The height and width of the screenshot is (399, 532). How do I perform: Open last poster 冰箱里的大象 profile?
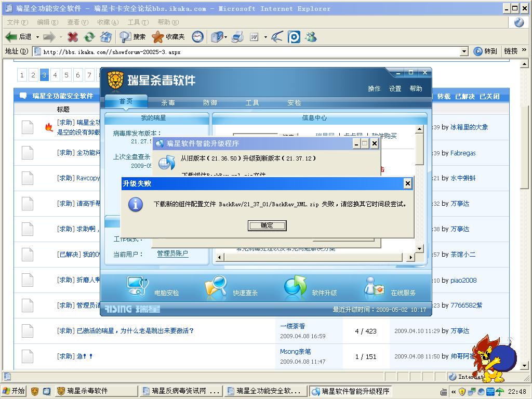tap(469, 127)
